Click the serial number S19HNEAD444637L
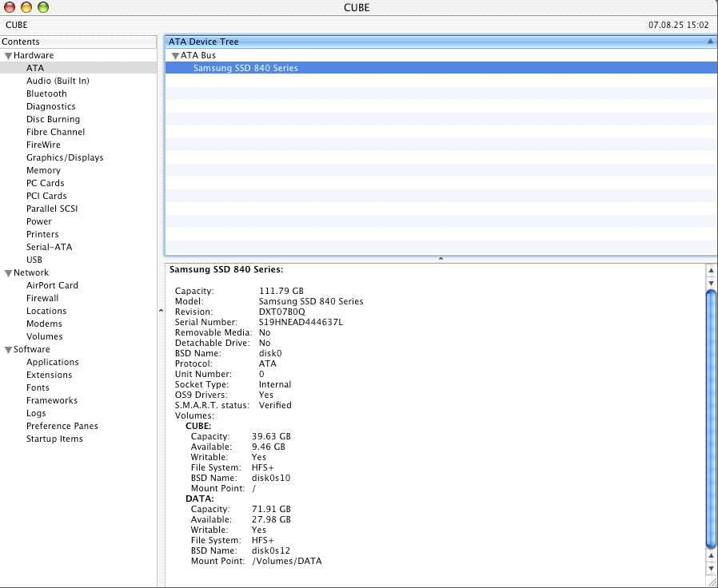 coord(301,322)
